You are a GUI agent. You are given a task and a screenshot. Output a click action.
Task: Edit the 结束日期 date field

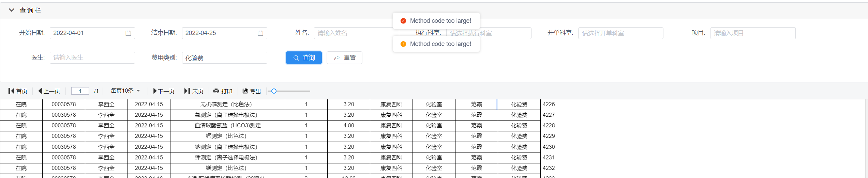pyautogui.click(x=225, y=33)
